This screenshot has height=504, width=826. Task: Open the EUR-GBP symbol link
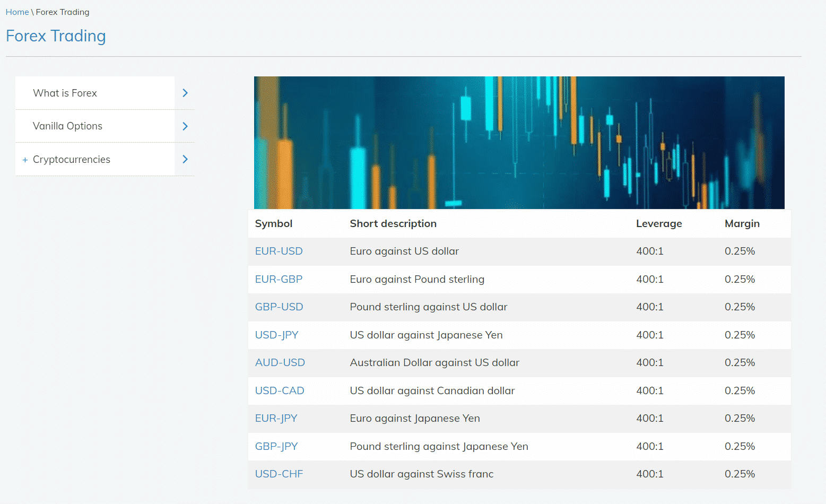(x=279, y=280)
